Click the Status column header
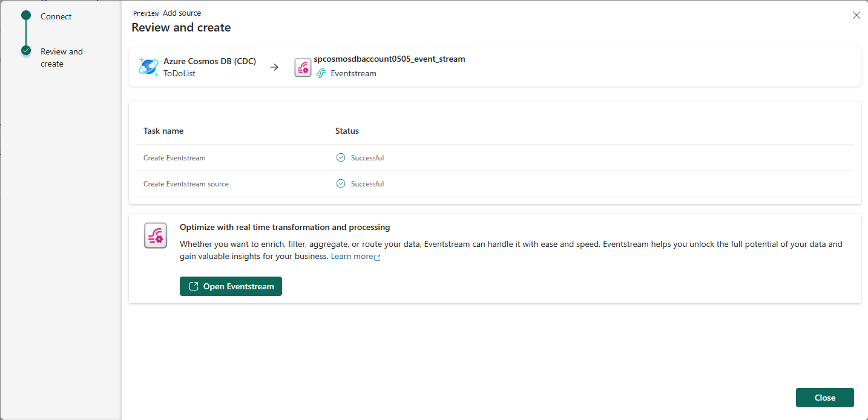The height and width of the screenshot is (420, 868). [347, 131]
